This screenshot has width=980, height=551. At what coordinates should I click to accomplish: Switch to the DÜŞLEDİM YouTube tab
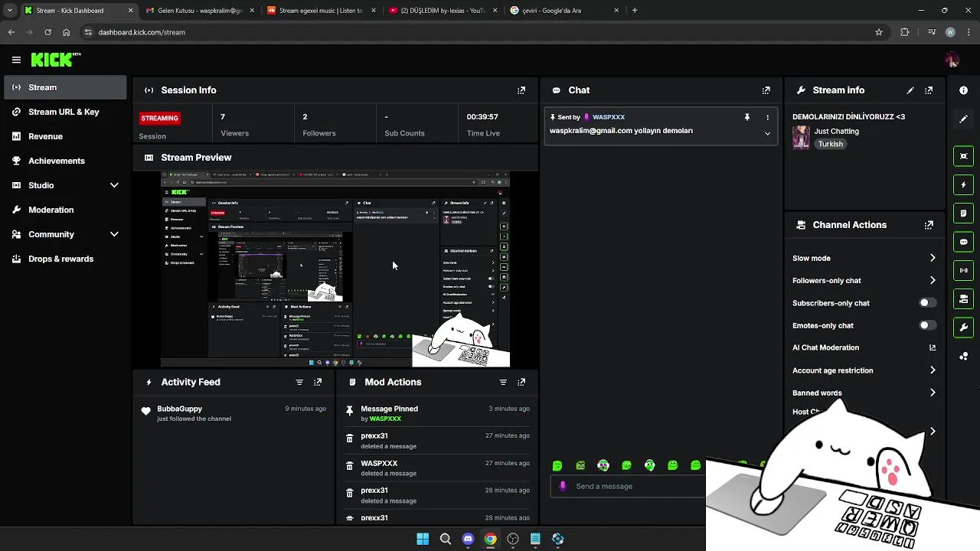(442, 11)
